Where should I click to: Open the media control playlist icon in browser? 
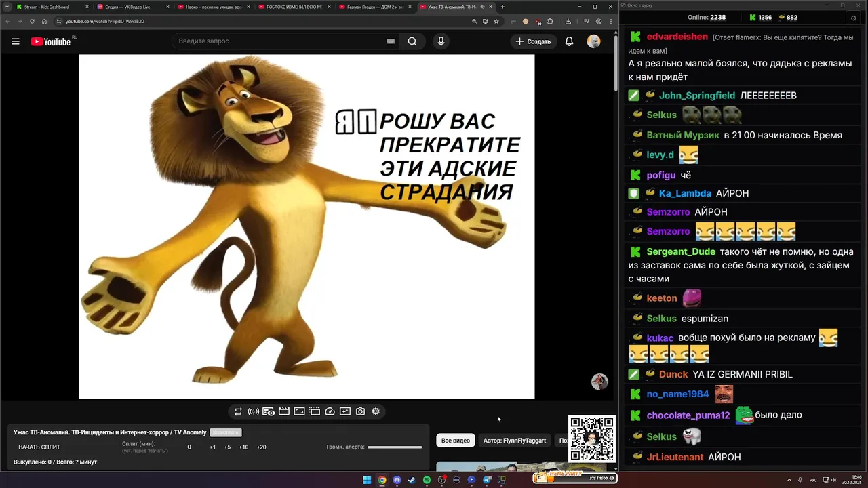tap(587, 21)
